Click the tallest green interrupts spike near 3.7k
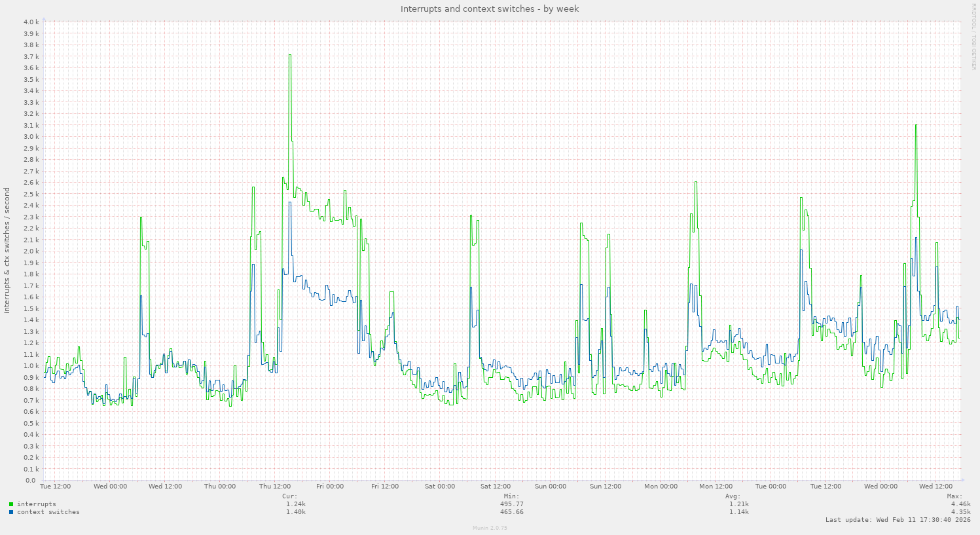980x535 pixels. 289,56
